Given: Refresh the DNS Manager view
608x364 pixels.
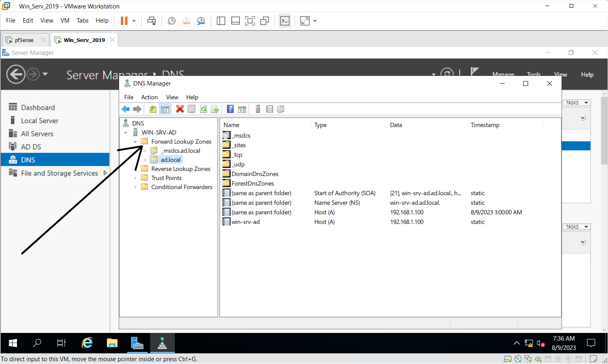Looking at the screenshot, I should (x=203, y=109).
